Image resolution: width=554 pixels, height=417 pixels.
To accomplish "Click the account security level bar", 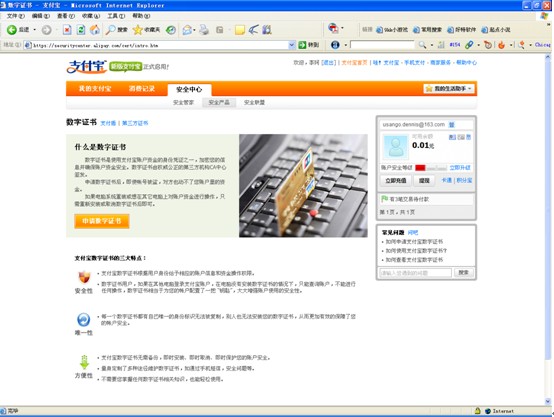I will click(x=431, y=168).
